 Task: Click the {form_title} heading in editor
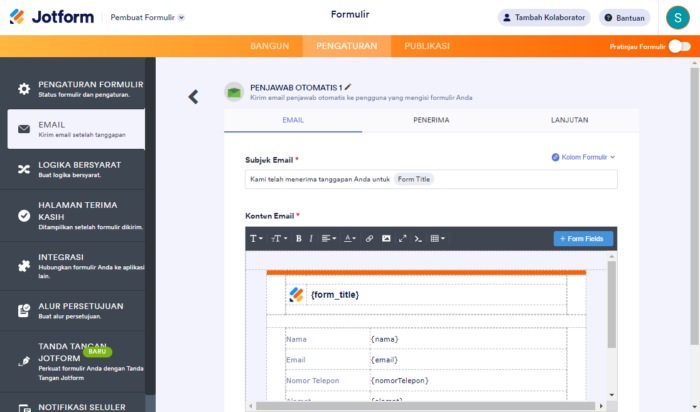coord(335,295)
